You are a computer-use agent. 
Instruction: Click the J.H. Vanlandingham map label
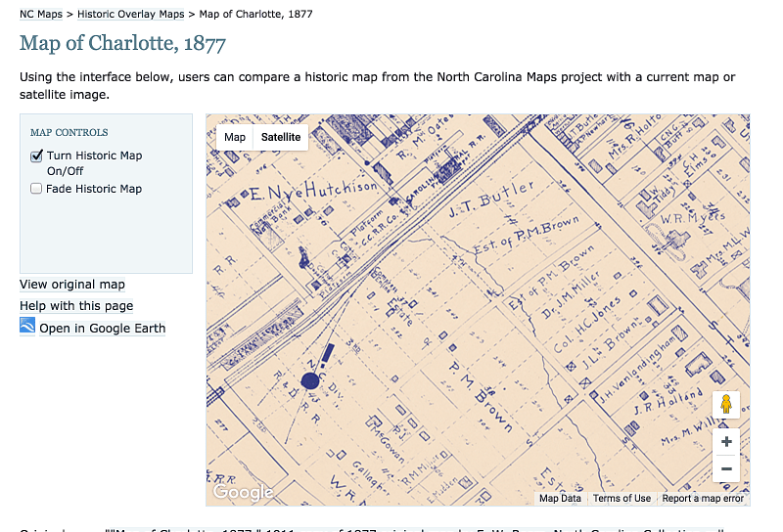(x=637, y=370)
